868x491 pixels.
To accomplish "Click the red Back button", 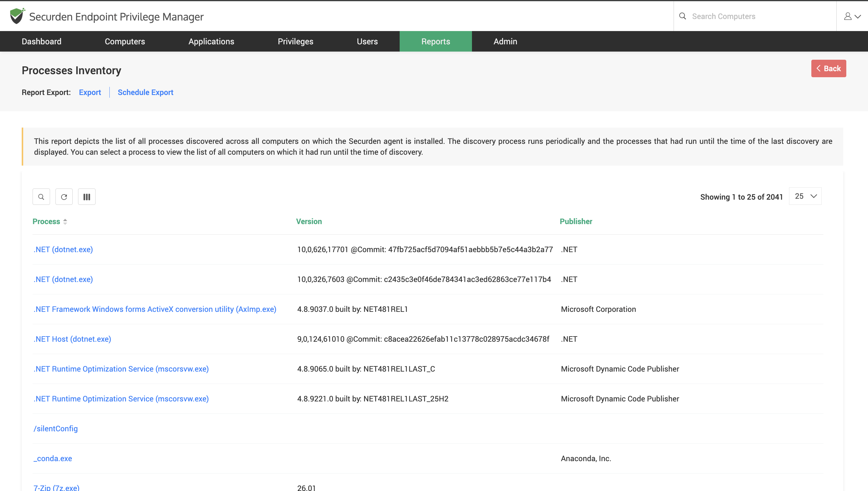I will (828, 68).
